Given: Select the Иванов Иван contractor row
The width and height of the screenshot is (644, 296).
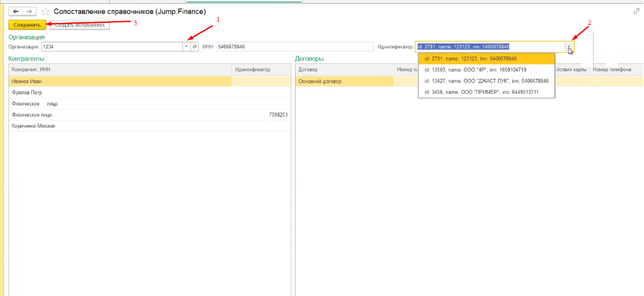Looking at the screenshot, I should click(120, 81).
